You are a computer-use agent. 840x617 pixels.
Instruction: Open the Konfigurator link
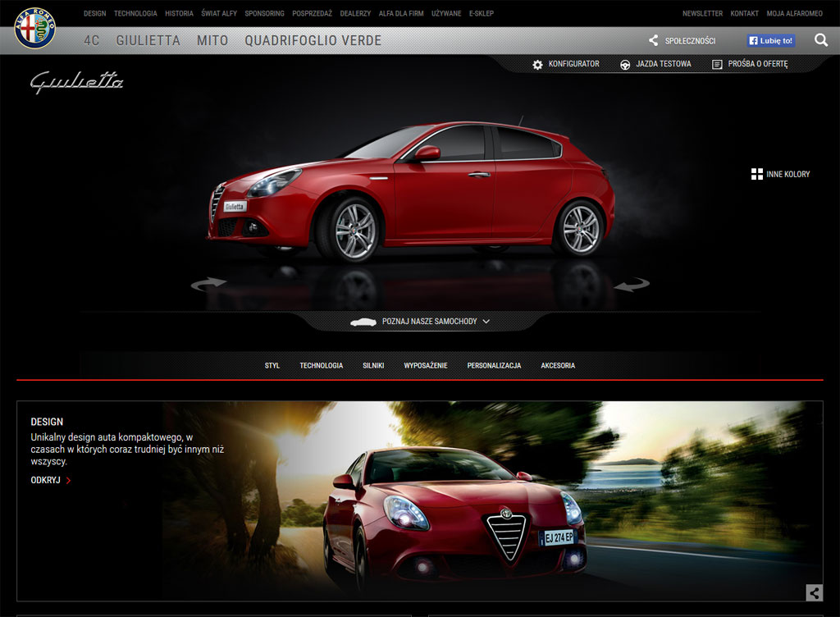tap(573, 64)
